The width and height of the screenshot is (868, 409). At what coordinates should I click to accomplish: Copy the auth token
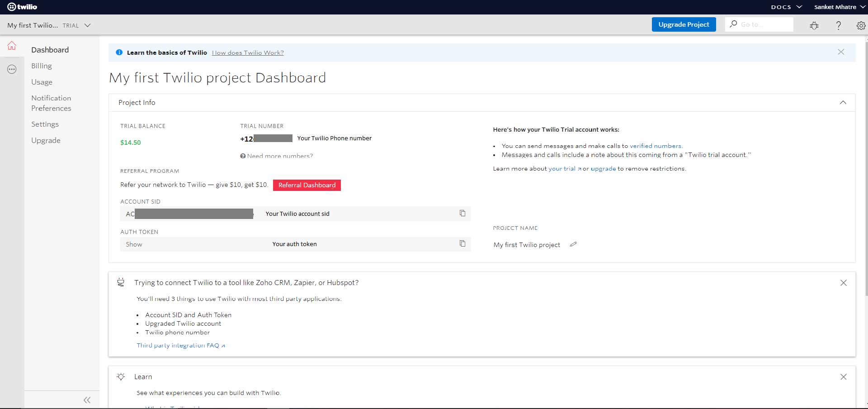(462, 243)
